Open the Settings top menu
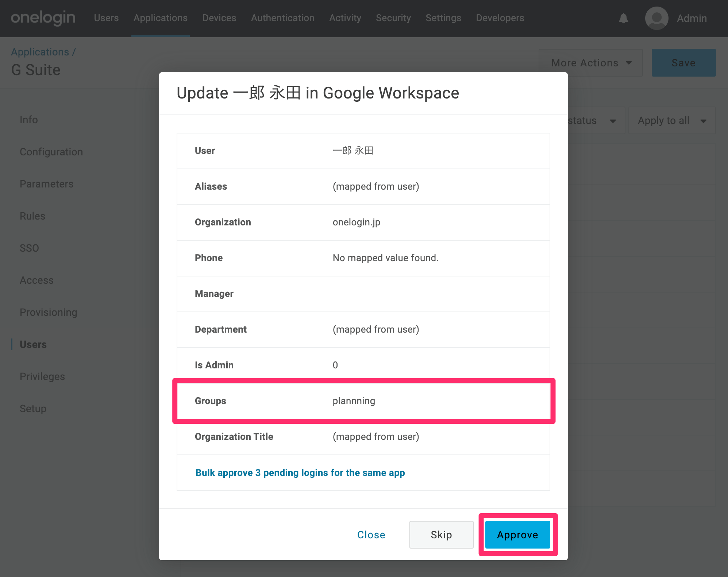The image size is (728, 577). 443,18
